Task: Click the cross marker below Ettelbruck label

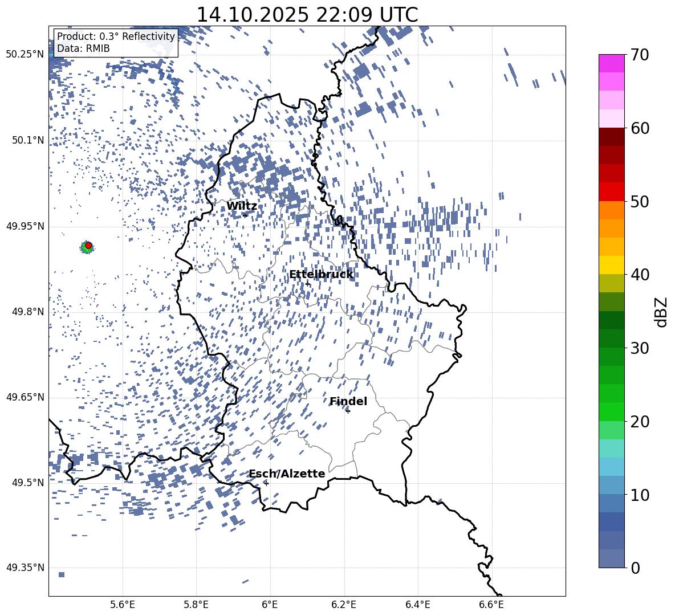Action: click(x=307, y=284)
